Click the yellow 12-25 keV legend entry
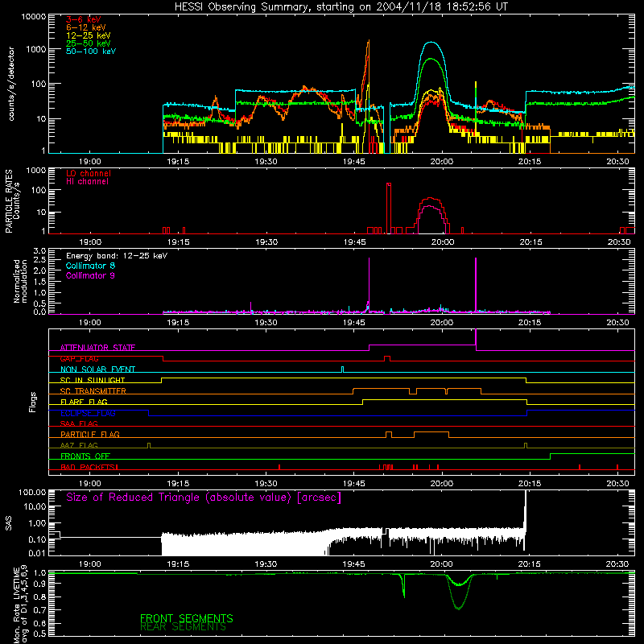This screenshot has height=644, width=644. pyautogui.click(x=89, y=35)
